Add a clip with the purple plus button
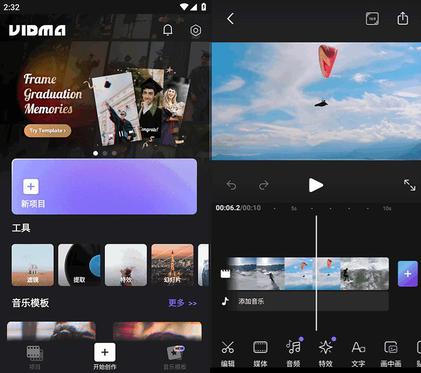The width and height of the screenshot is (421, 373). [x=408, y=274]
